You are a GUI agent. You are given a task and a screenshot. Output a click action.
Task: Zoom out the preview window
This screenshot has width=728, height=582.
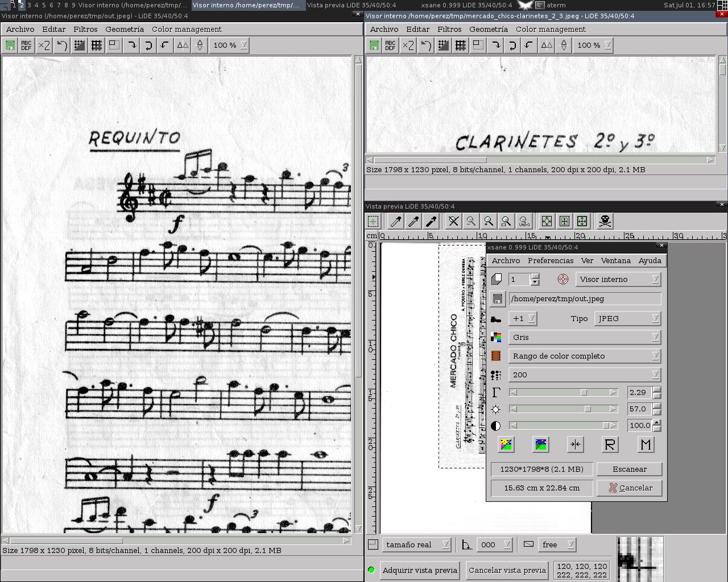coord(471,221)
